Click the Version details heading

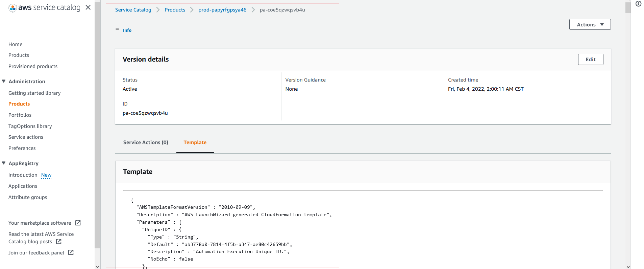(x=146, y=59)
